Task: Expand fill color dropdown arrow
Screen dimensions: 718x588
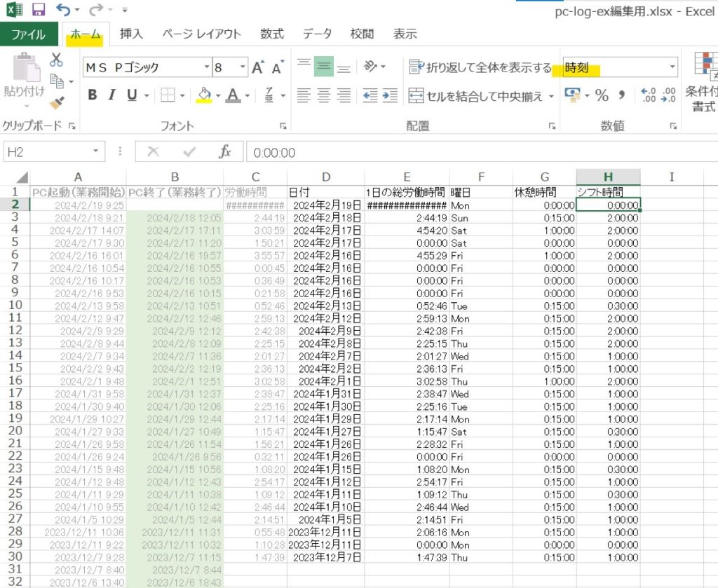Action: coord(218,95)
